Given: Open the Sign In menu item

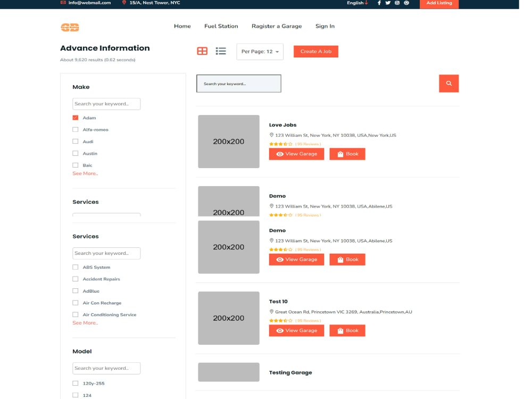Looking at the screenshot, I should tap(325, 26).
